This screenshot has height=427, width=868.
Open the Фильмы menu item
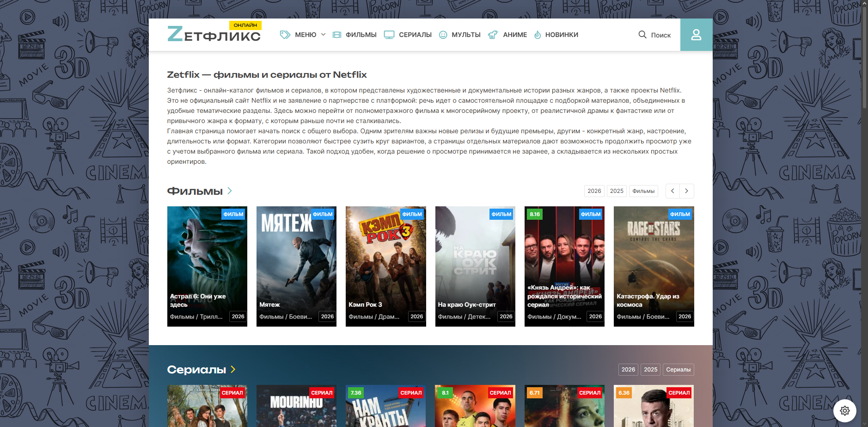coord(361,35)
